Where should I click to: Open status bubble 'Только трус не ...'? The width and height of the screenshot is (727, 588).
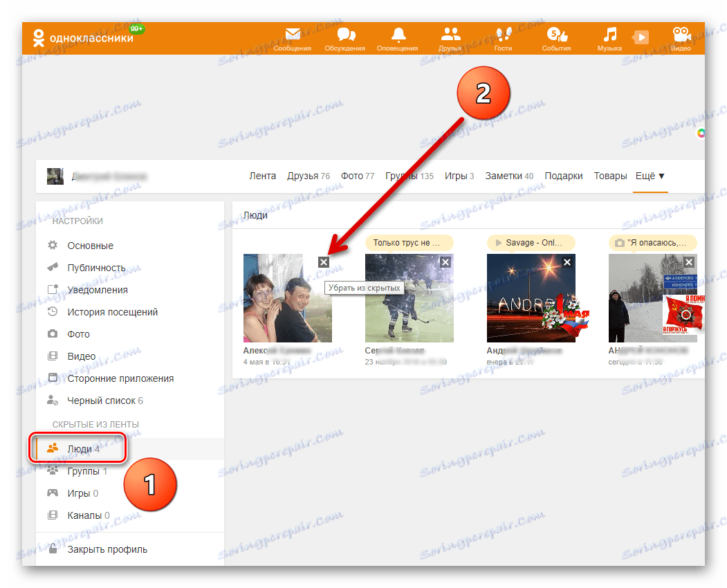pos(409,243)
